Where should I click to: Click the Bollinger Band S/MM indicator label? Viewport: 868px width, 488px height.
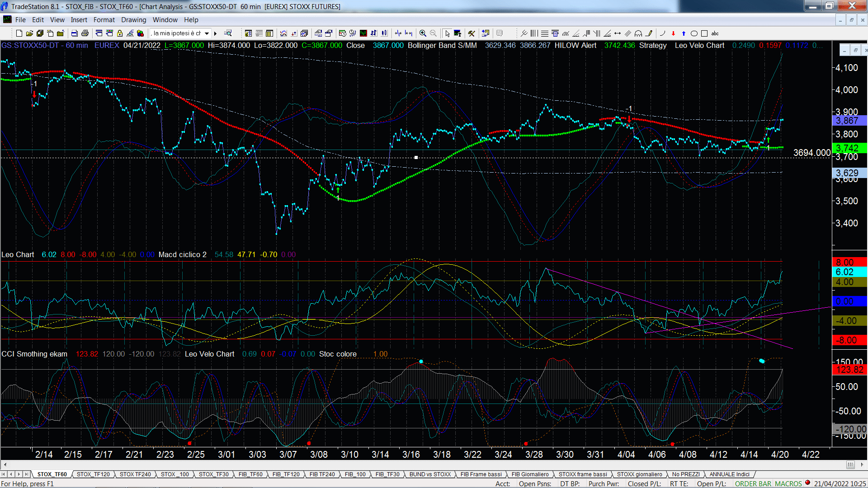coord(442,46)
